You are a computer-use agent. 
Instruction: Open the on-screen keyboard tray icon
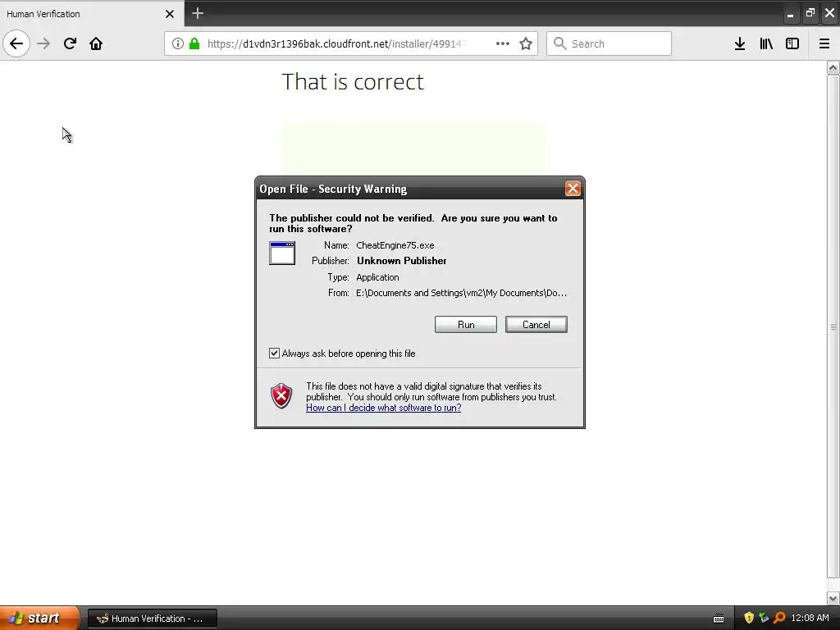coord(719,619)
